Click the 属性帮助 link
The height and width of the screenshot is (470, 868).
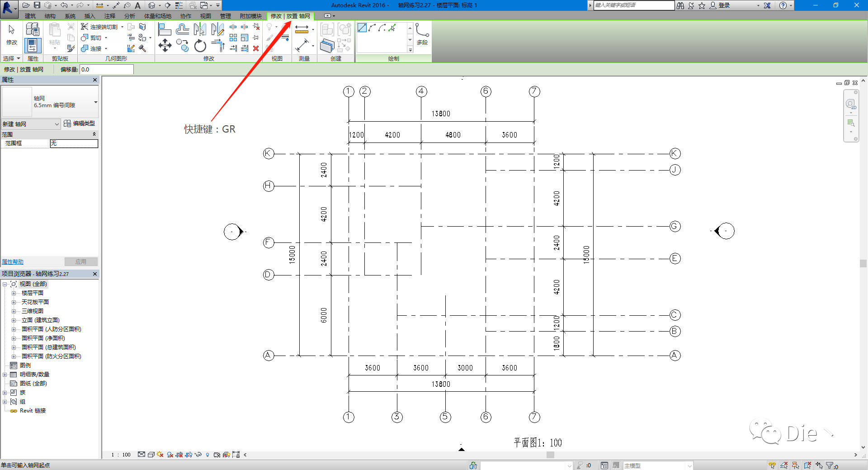12,261
